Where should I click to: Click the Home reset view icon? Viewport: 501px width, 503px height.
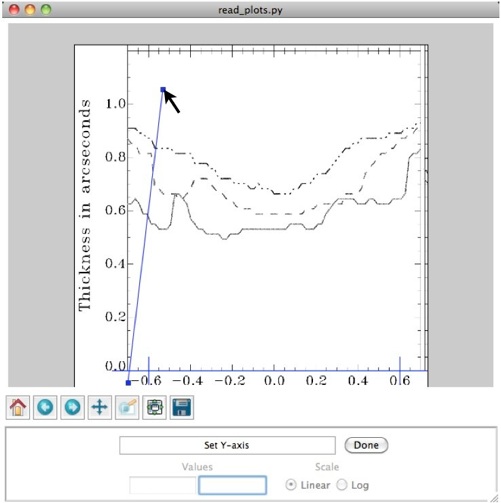pyautogui.click(x=18, y=407)
